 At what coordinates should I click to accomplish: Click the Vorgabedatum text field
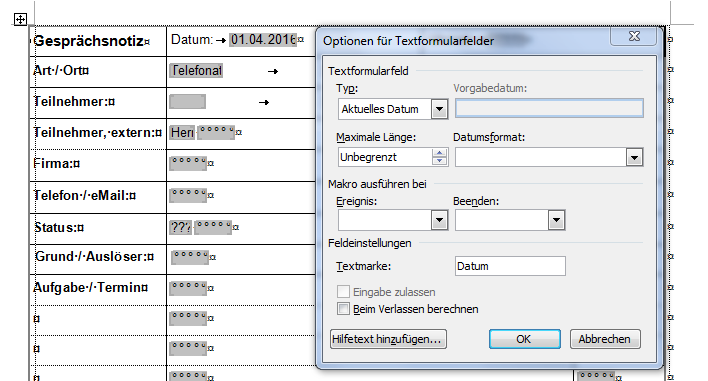pos(549,109)
